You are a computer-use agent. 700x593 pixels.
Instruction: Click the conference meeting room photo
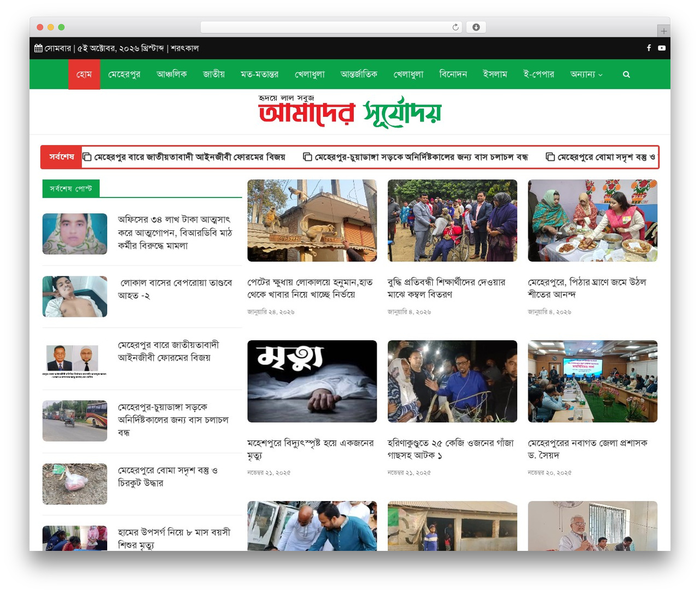[x=592, y=381]
